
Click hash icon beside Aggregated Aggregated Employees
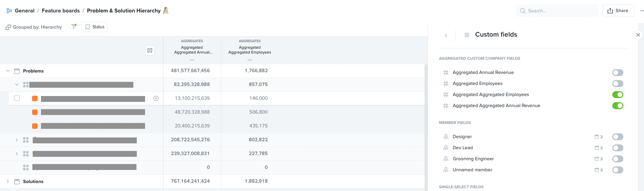pos(446,95)
